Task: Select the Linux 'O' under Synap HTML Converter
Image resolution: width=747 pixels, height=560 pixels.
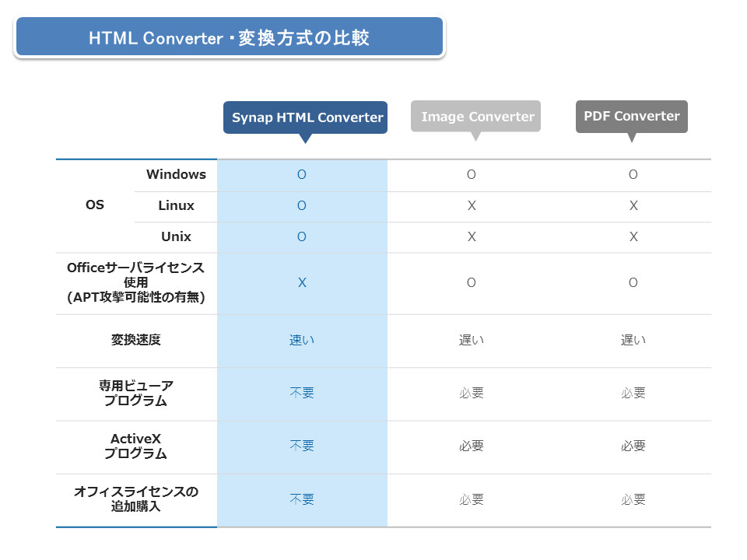Action: click(302, 205)
